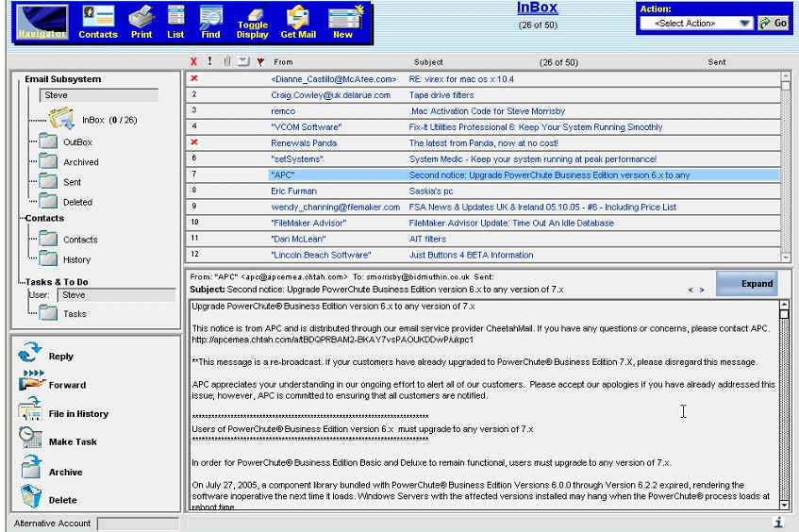This screenshot has height=532, width=799.
Task: Forward the selected message
Action: click(53, 383)
